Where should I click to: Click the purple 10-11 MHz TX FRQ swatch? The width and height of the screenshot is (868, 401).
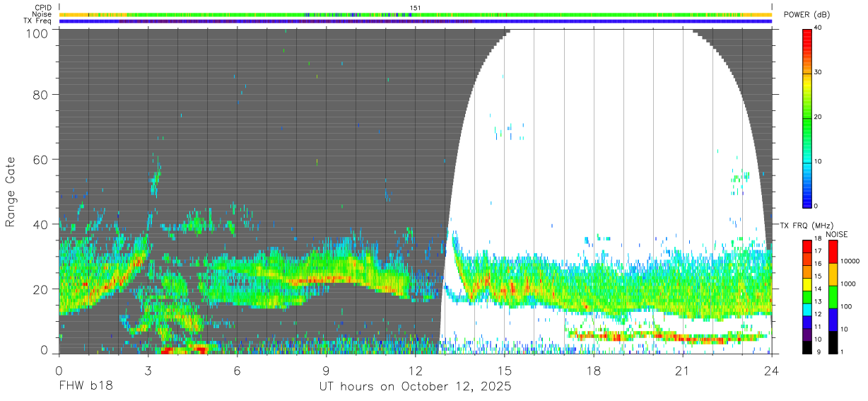tap(807, 335)
